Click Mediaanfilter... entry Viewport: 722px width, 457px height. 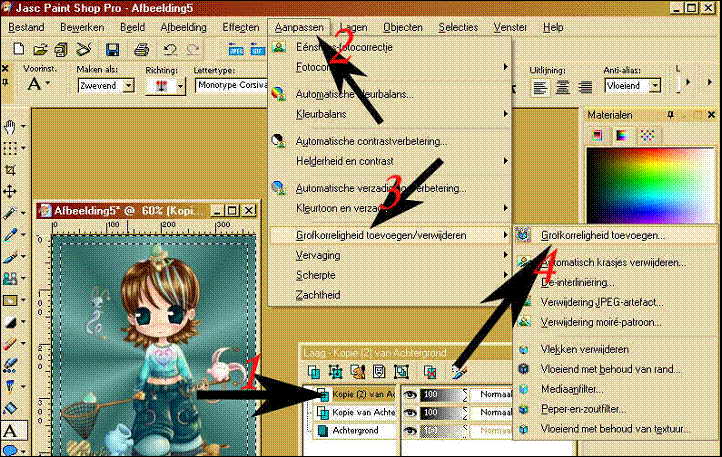coord(572,389)
